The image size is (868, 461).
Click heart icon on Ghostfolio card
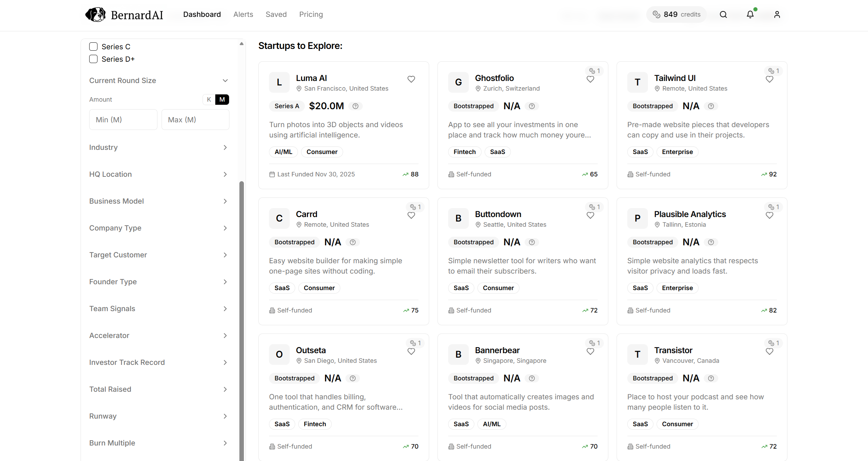pos(590,79)
